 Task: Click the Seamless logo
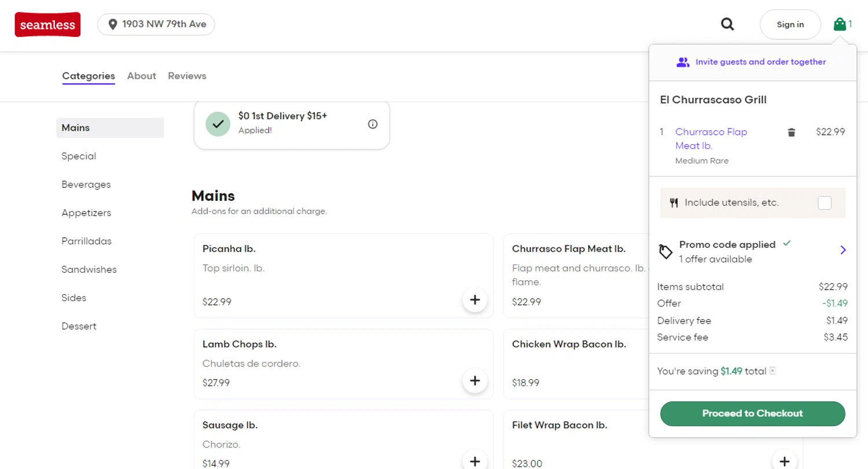click(47, 25)
